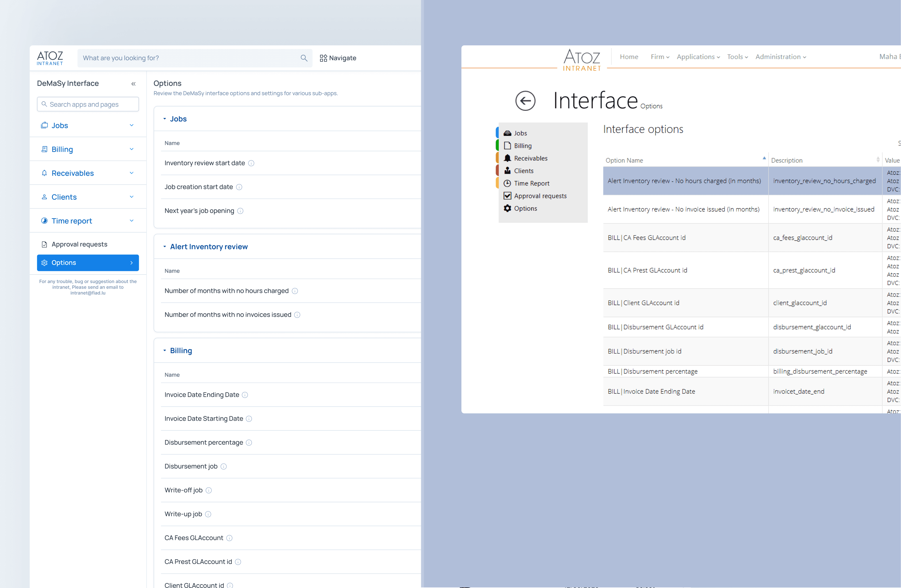
Task: Click the search magnifier icon in the top bar
Action: pyautogui.click(x=304, y=58)
